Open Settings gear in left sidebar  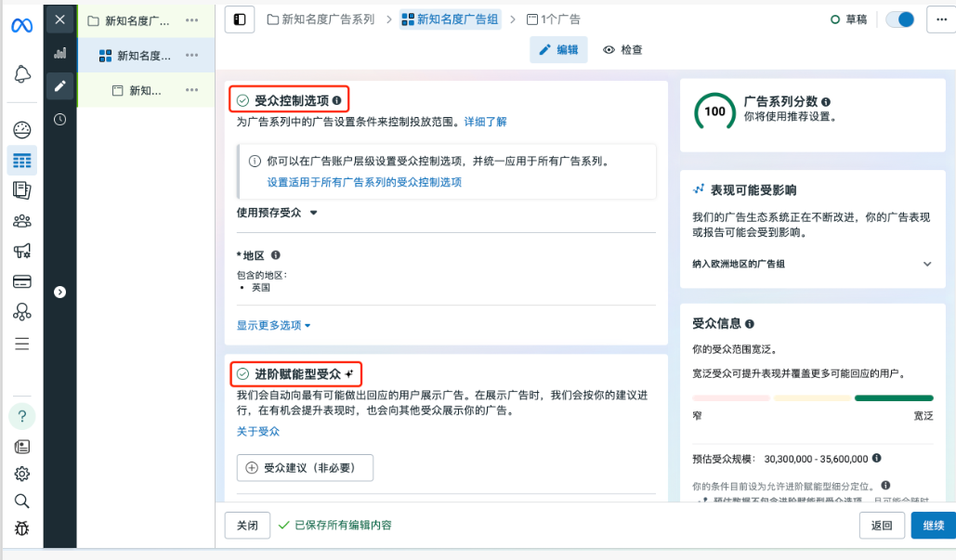pos(22,474)
